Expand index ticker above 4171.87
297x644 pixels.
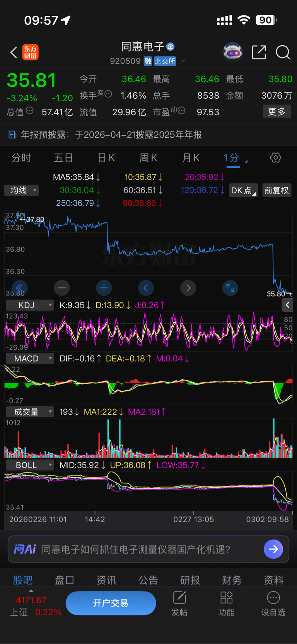[x=31, y=591]
